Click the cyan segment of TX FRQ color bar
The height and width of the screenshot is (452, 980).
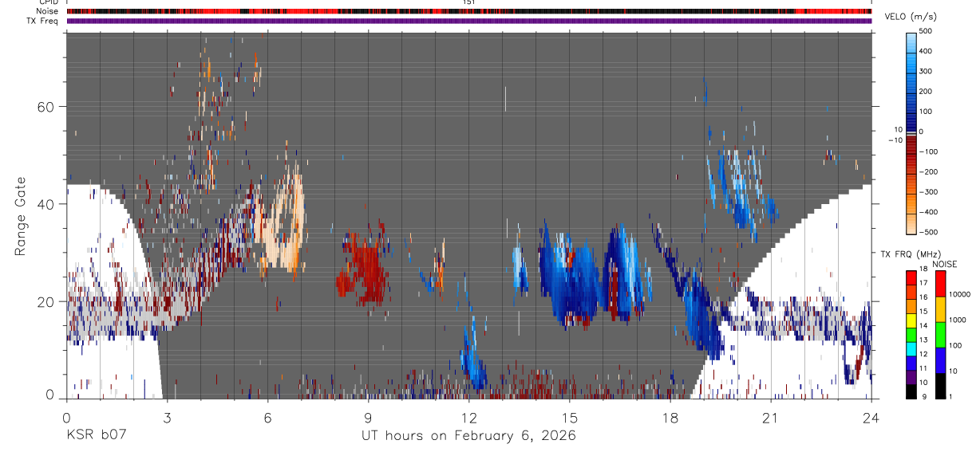pyautogui.click(x=911, y=349)
